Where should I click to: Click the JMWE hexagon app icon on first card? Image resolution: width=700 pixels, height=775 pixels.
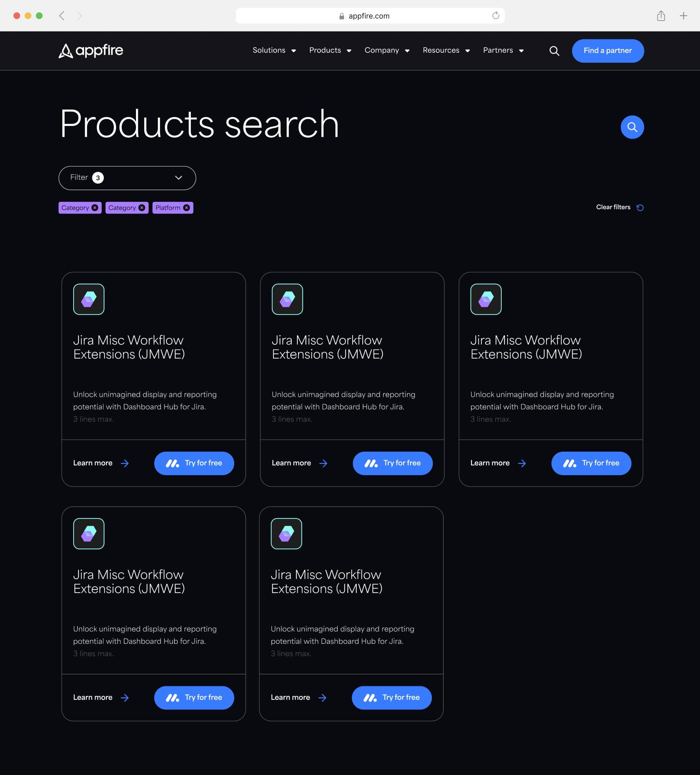[89, 299]
